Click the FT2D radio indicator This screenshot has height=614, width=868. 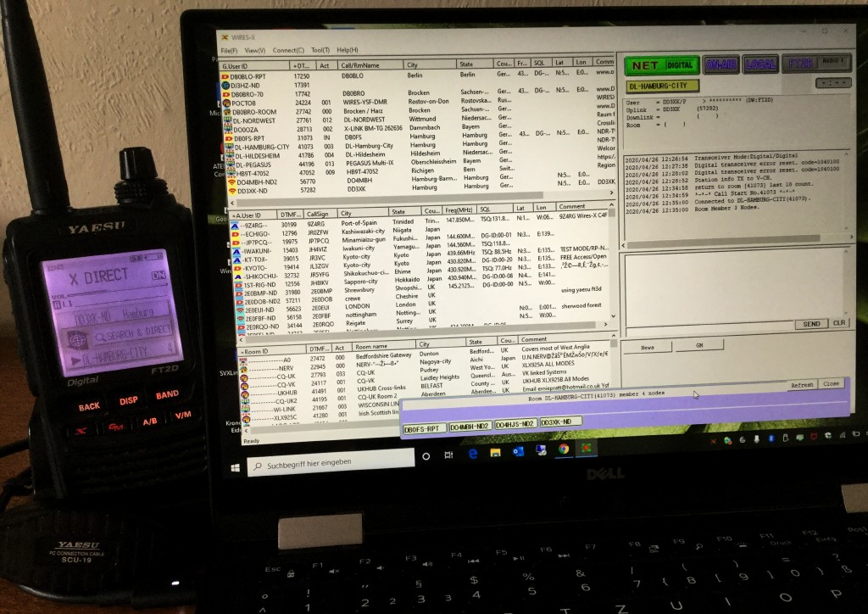click(x=816, y=63)
